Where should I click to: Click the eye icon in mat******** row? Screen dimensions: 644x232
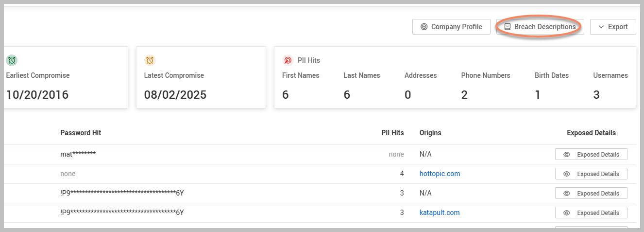(566, 154)
